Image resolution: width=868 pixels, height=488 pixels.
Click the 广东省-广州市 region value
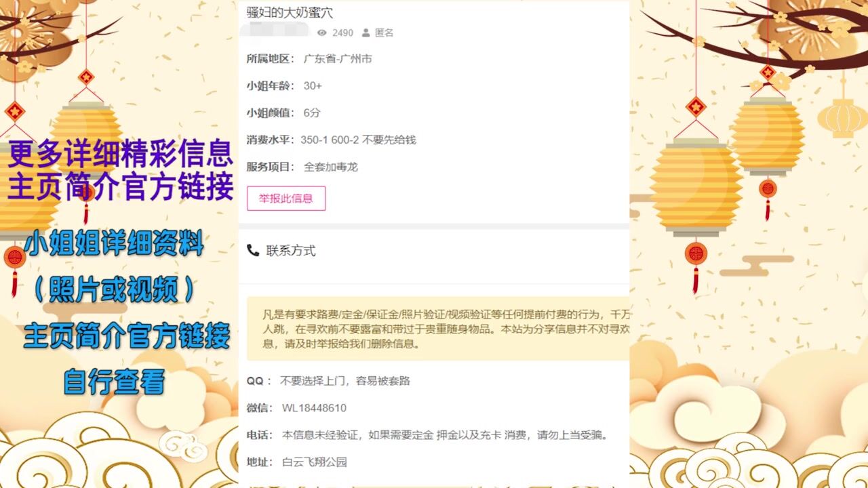(338, 59)
